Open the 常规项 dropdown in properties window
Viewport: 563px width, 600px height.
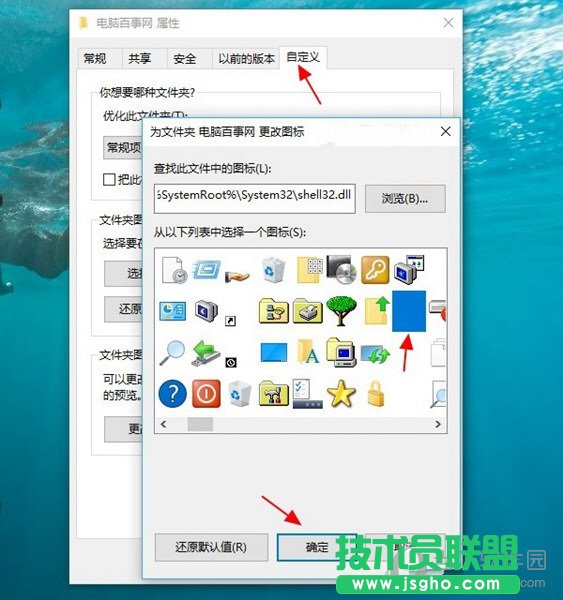(123, 148)
